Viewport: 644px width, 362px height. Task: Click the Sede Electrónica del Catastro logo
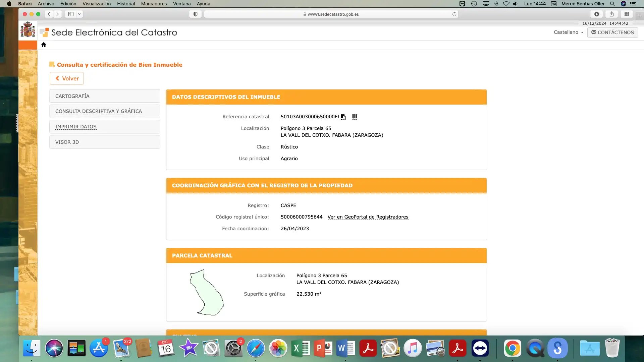[108, 33]
